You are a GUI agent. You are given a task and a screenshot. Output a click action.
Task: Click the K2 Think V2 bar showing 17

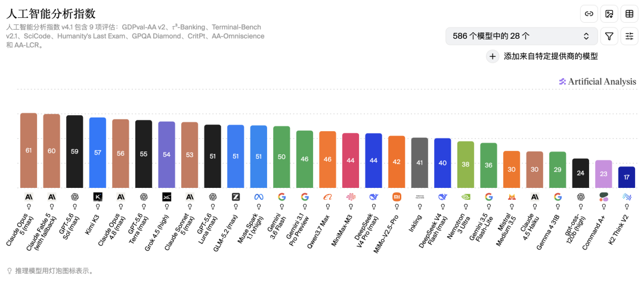coord(627,177)
